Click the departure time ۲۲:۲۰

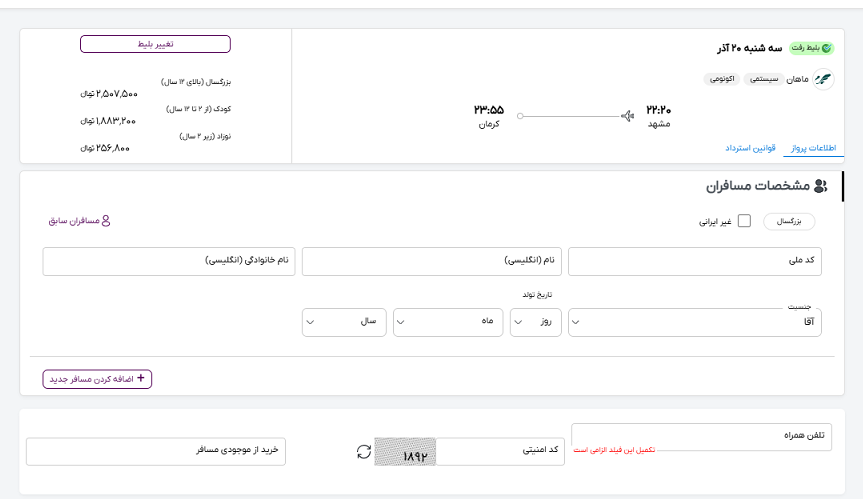[658, 110]
